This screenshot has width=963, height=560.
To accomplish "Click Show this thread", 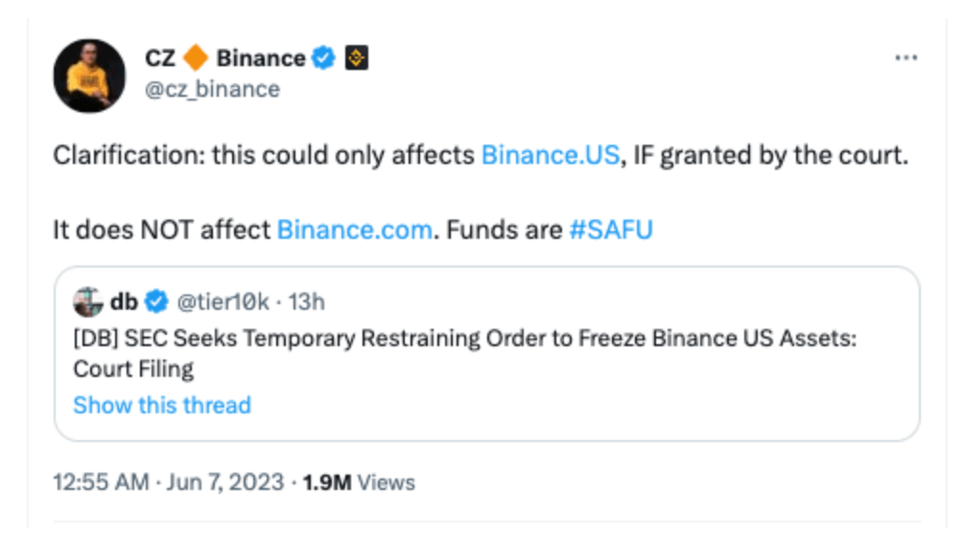I will (162, 406).
